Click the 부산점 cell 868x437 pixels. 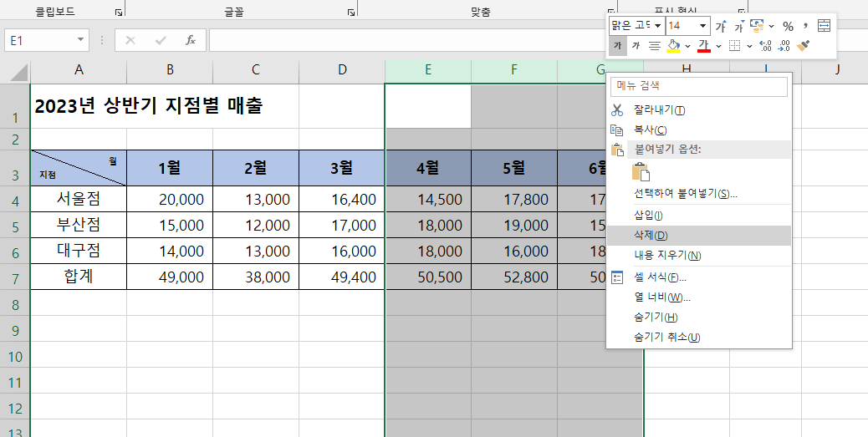(79, 225)
